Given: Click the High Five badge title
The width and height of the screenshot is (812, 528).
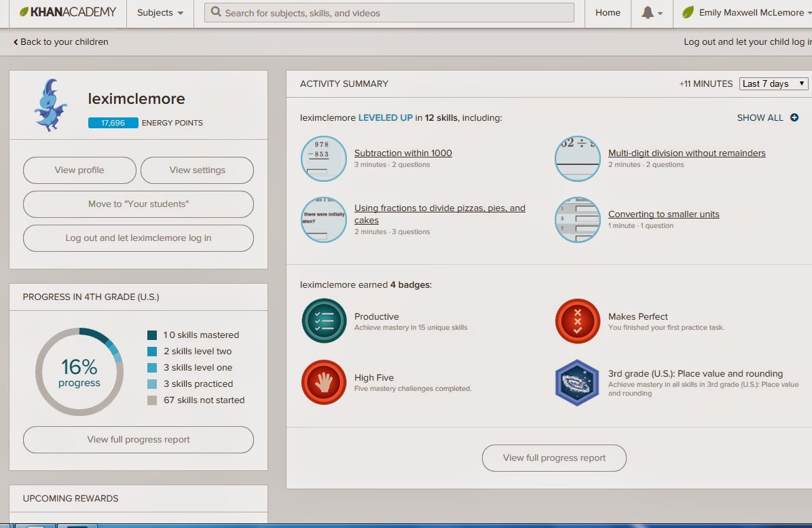Looking at the screenshot, I should pos(374,377).
